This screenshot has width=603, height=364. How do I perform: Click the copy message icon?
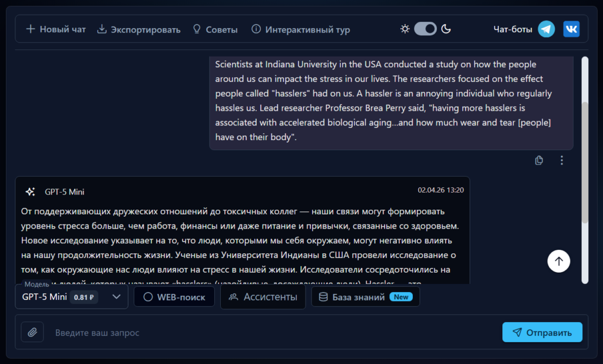539,160
